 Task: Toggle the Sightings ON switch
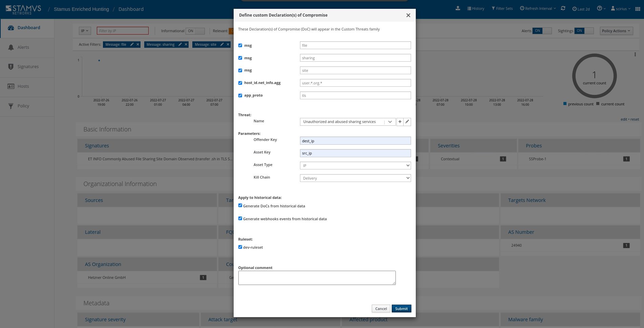tap(584, 31)
